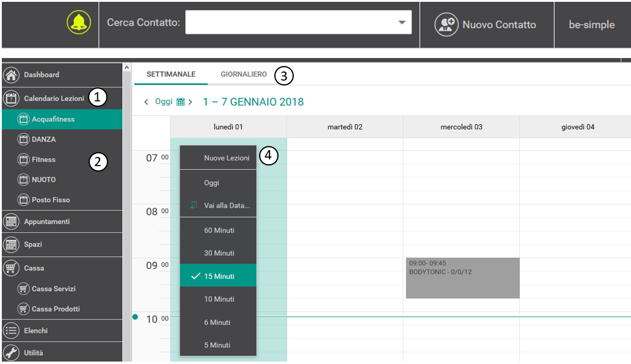
Task: Open Dashboard in the sidebar
Action: [62, 75]
